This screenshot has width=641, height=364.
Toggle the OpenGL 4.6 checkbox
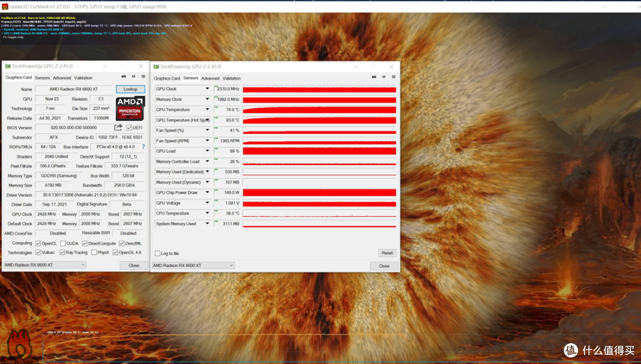(x=115, y=253)
